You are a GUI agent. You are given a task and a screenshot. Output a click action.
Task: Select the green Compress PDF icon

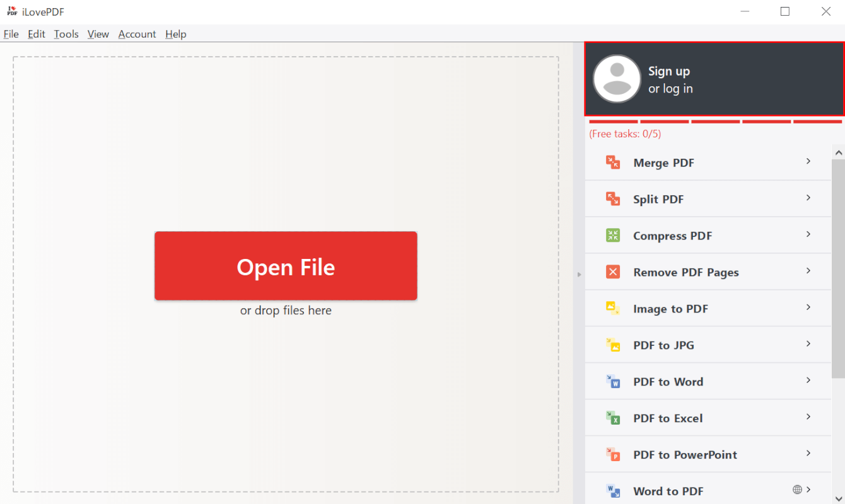[x=612, y=236]
